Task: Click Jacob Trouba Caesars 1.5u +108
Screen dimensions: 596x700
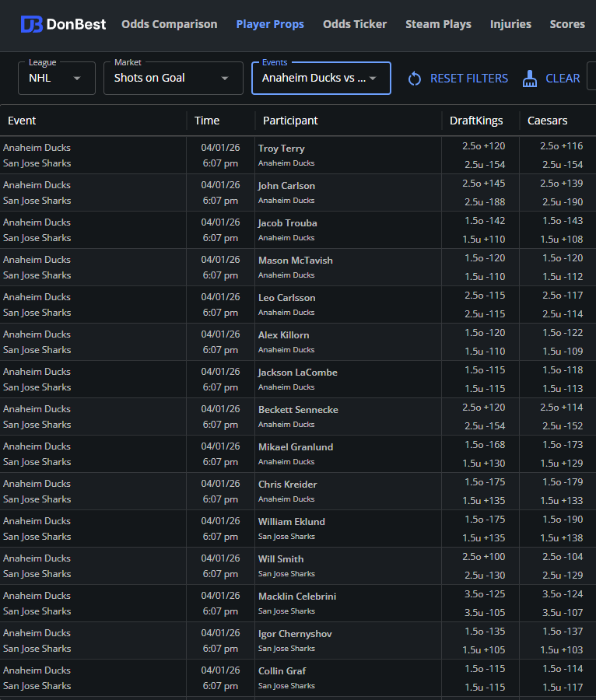Action: coord(561,240)
